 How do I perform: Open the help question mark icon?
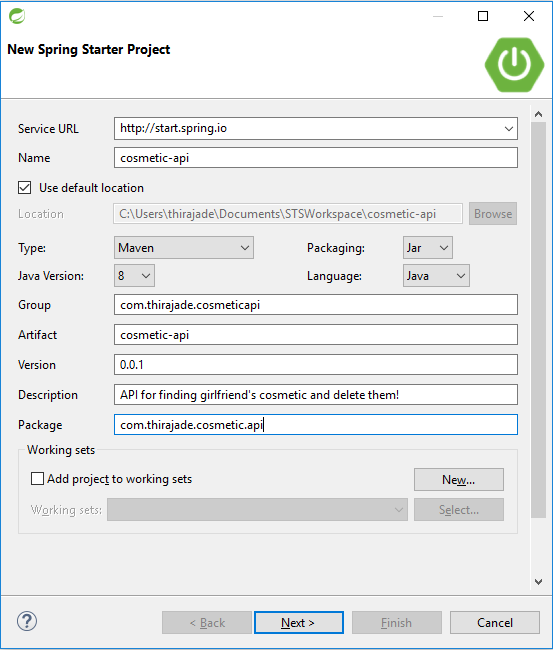pos(27,621)
